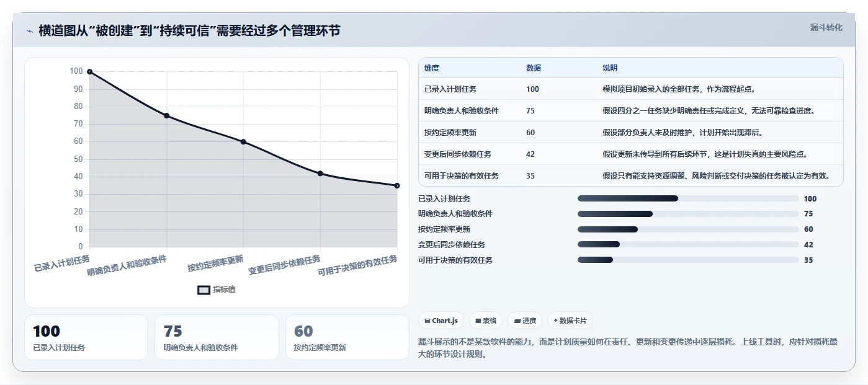The width and height of the screenshot is (868, 385).
Task: Click the 说明 column header
Action: click(x=610, y=68)
